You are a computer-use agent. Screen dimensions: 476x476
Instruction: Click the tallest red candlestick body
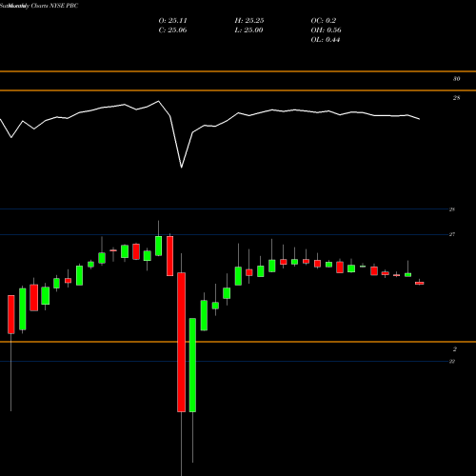pos(182,342)
